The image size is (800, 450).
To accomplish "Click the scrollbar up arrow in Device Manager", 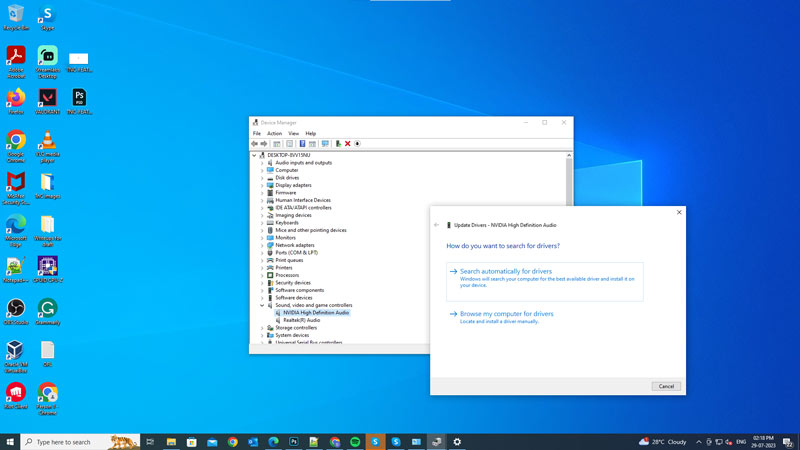I will pyautogui.click(x=569, y=155).
